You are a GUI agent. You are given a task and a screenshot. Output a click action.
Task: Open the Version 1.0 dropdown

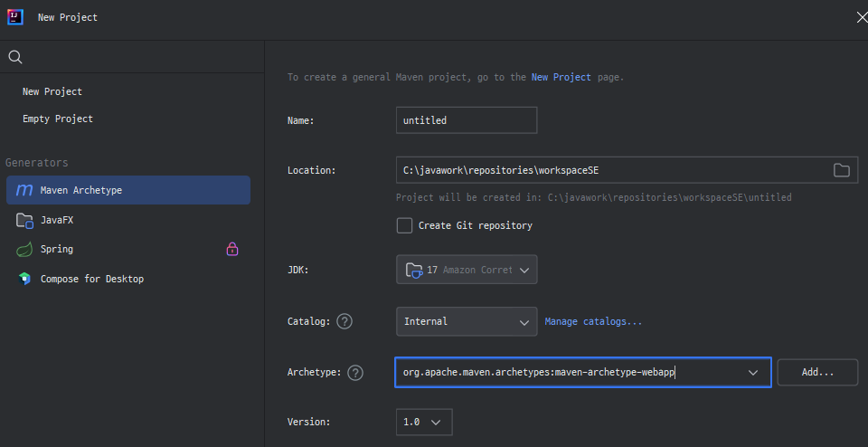[423, 422]
